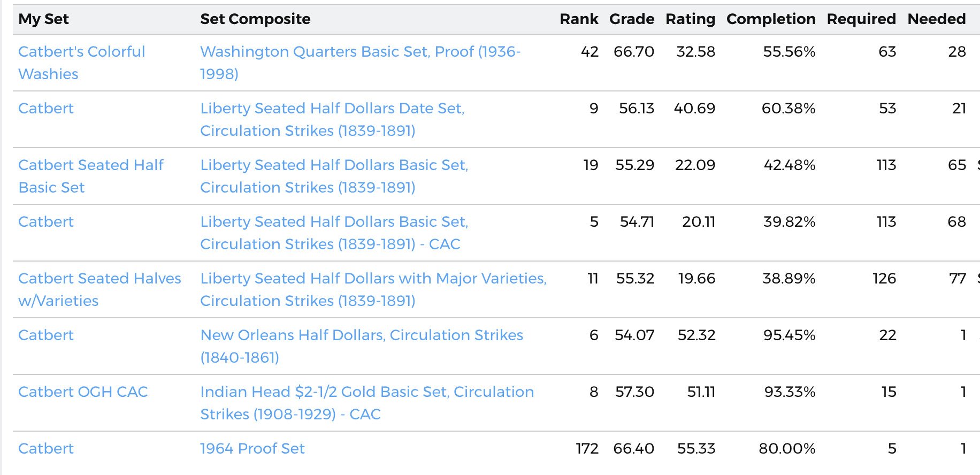Open 1964 Proof Set link
The width and height of the screenshot is (980, 475).
(252, 448)
